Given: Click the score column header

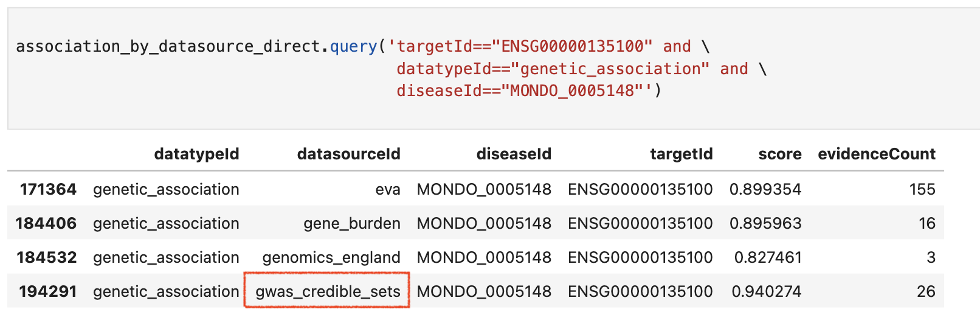Looking at the screenshot, I should 780,154.
